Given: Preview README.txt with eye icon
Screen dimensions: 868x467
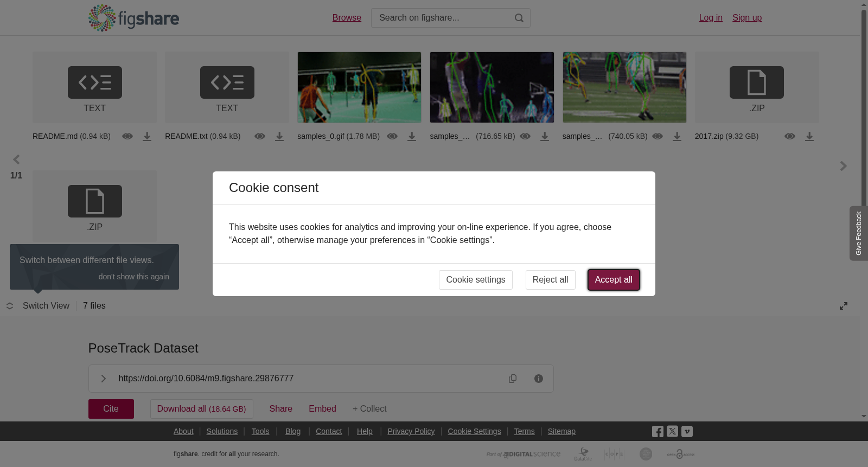Looking at the screenshot, I should [x=260, y=136].
